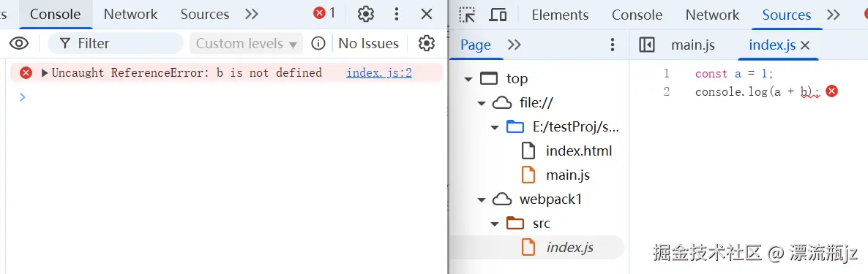Show more navigator tabs next to Page

click(515, 45)
